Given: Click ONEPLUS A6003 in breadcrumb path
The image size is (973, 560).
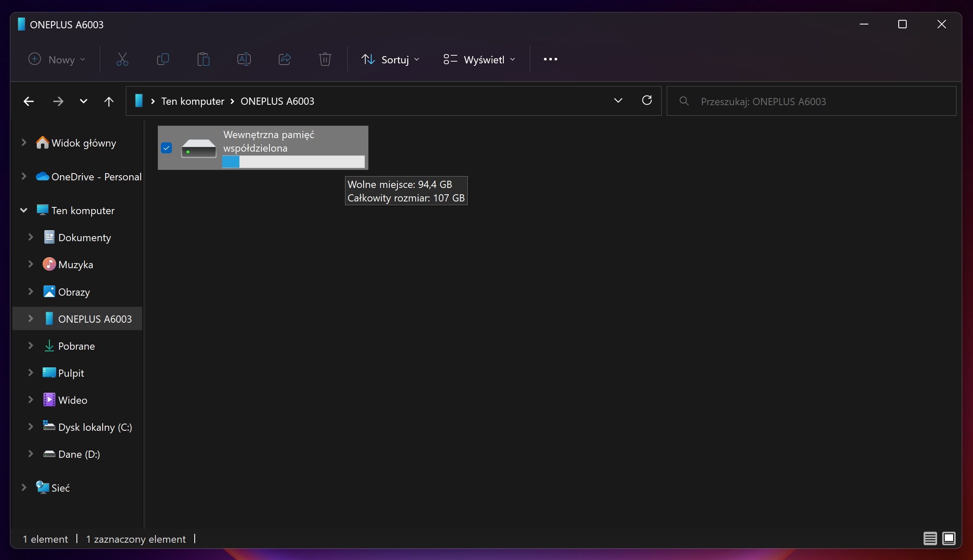Looking at the screenshot, I should coord(277,101).
